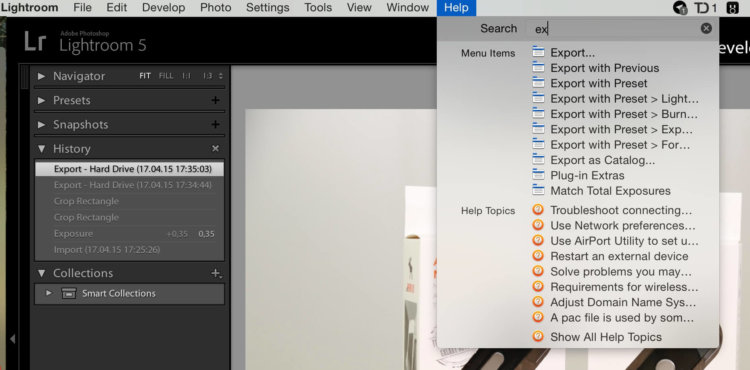Set Navigator zoom to FILL
This screenshot has width=750, height=370.
pos(166,76)
